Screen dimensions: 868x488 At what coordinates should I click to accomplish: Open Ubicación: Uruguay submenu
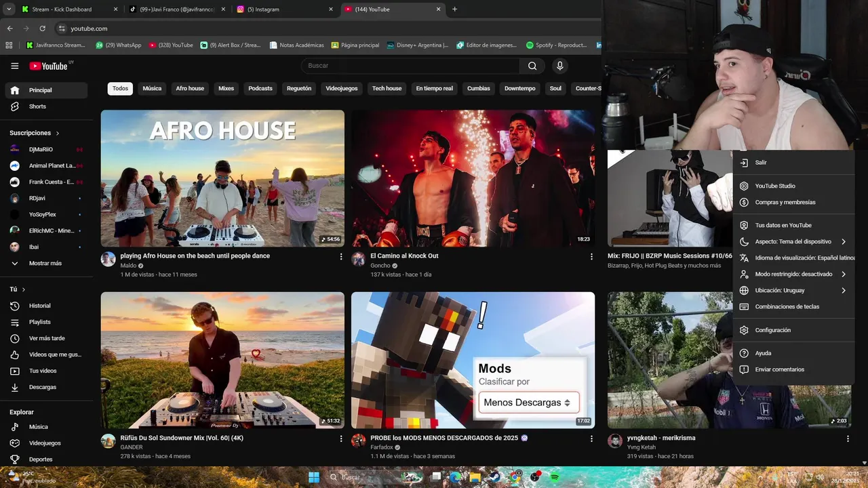(x=794, y=290)
